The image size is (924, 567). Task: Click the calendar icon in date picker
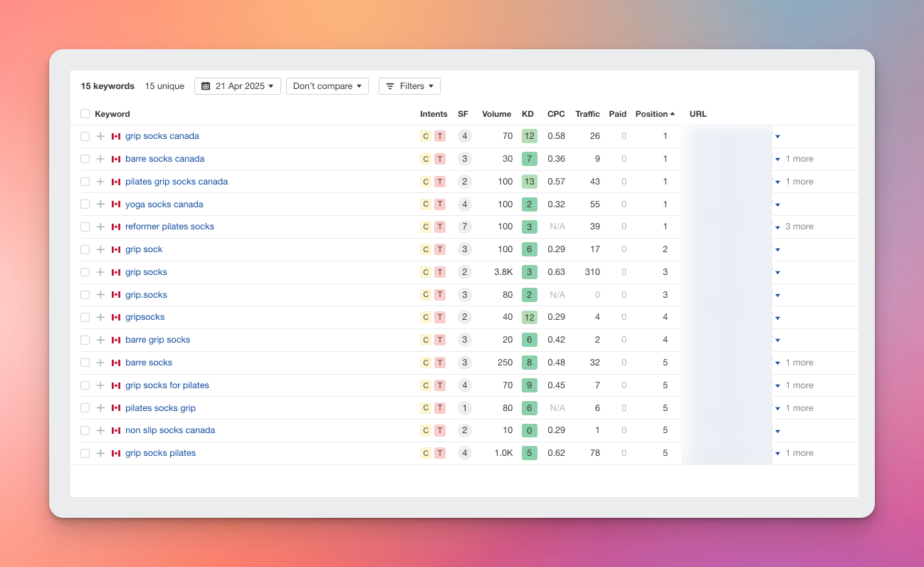click(x=206, y=86)
